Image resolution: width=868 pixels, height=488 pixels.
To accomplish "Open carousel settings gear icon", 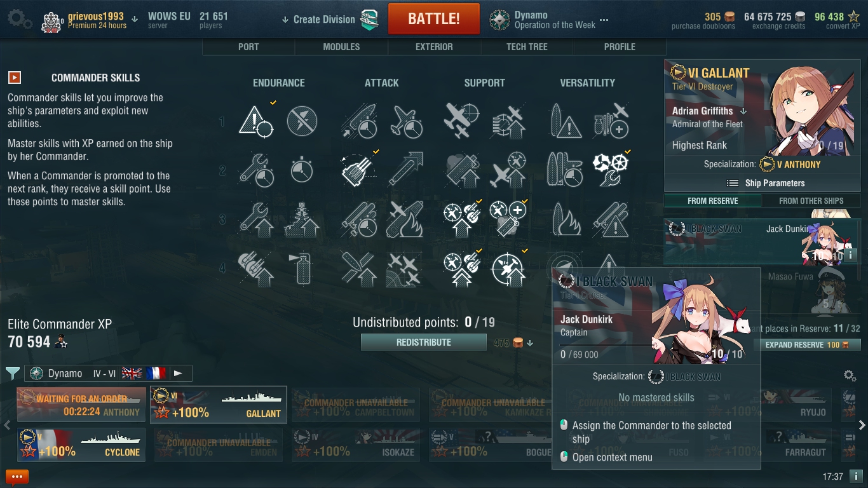I will tap(849, 376).
